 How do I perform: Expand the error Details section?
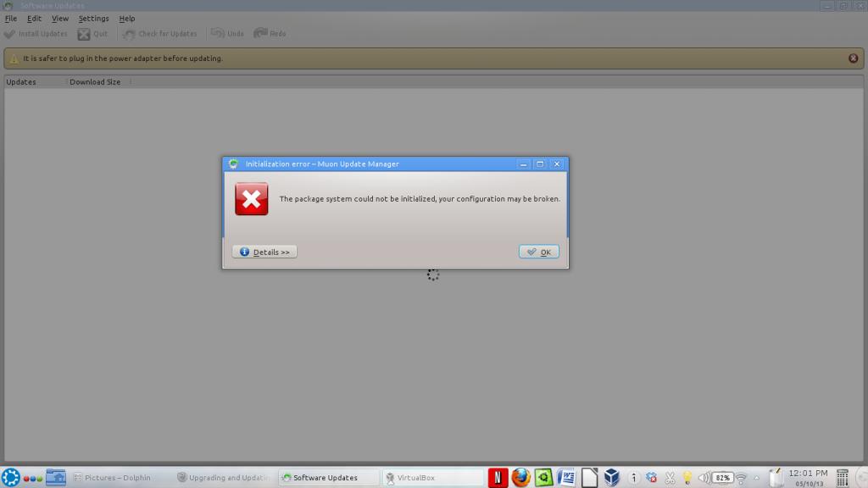click(264, 252)
